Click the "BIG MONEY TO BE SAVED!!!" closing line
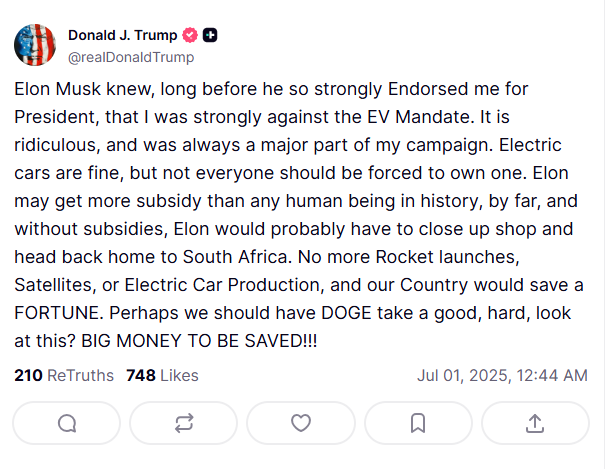 [x=199, y=341]
